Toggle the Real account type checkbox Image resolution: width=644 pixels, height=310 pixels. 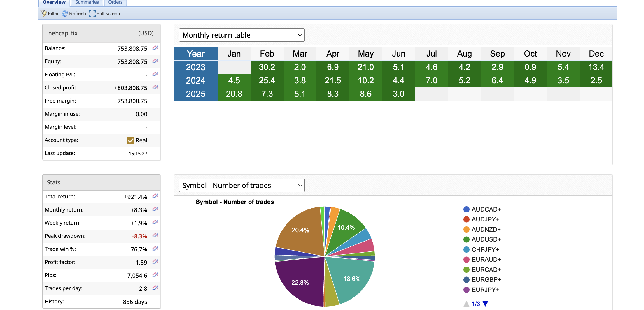[x=130, y=140]
